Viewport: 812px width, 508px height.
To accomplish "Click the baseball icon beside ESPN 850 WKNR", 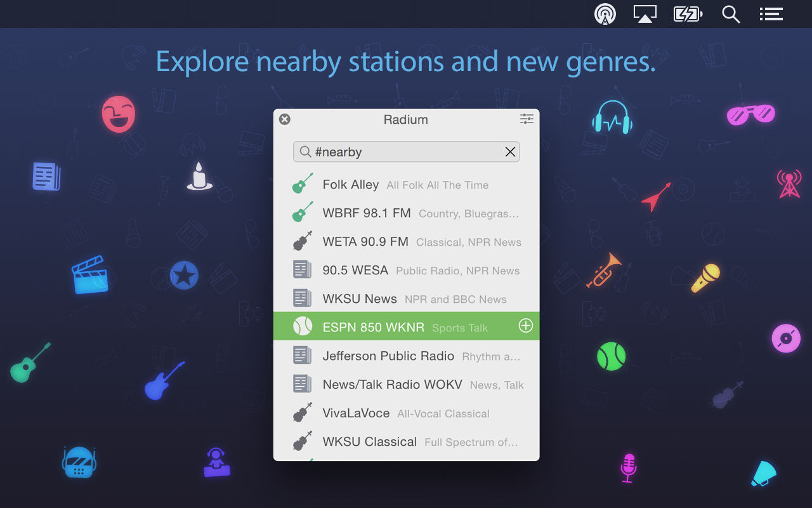I will click(303, 326).
